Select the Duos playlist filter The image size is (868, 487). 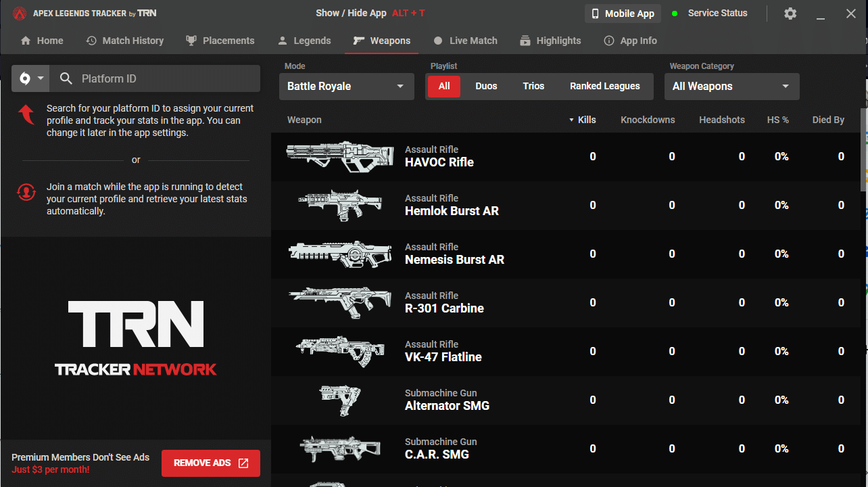point(486,87)
